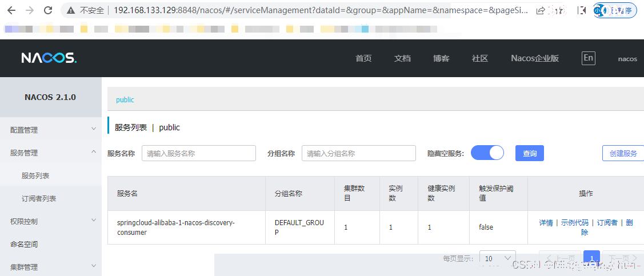
Task: Click the 查询 button
Action: tap(529, 153)
